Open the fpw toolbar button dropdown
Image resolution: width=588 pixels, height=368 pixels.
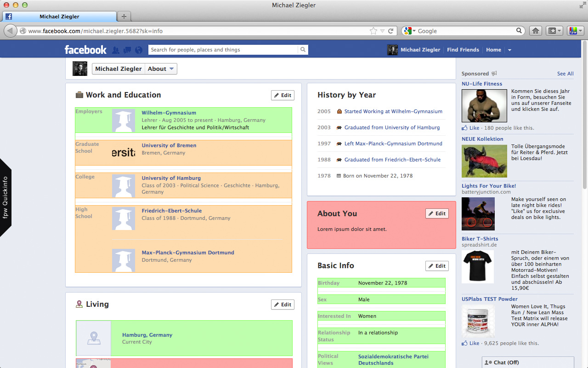tap(575, 31)
